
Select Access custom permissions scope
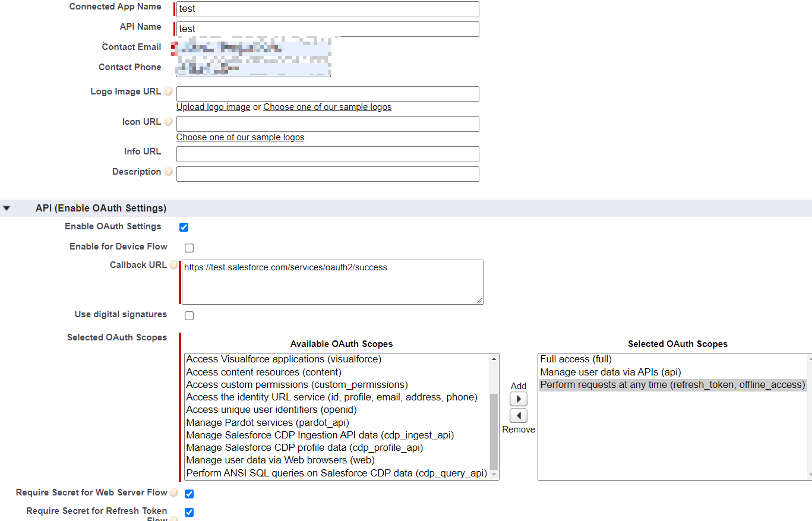pos(337,385)
